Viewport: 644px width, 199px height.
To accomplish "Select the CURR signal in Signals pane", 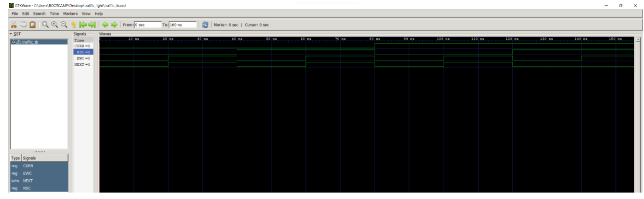I will 83,46.
